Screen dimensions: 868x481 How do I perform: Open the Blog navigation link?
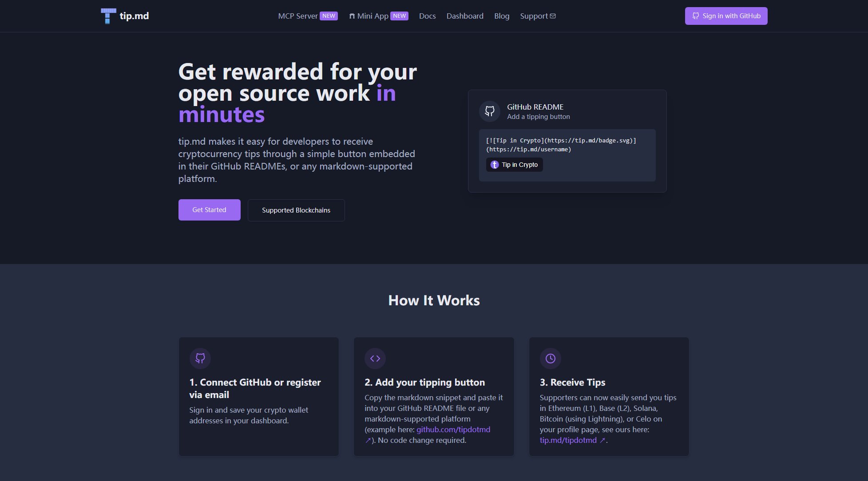pos(501,16)
